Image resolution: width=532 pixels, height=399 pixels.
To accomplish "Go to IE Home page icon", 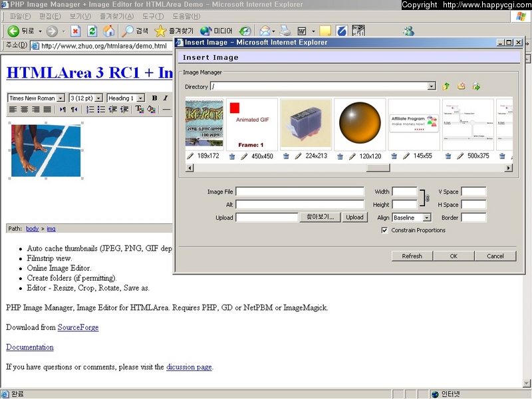I will click(x=108, y=31).
